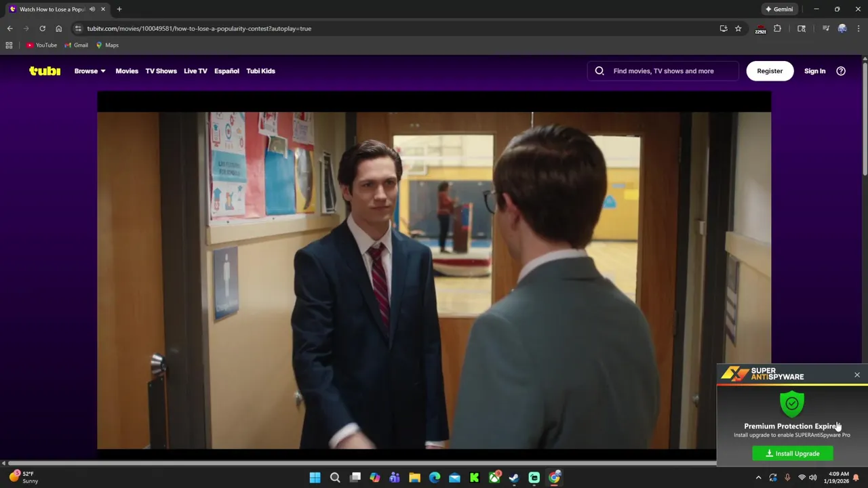Open the Gmail bookmark
868x488 pixels.
(x=76, y=45)
